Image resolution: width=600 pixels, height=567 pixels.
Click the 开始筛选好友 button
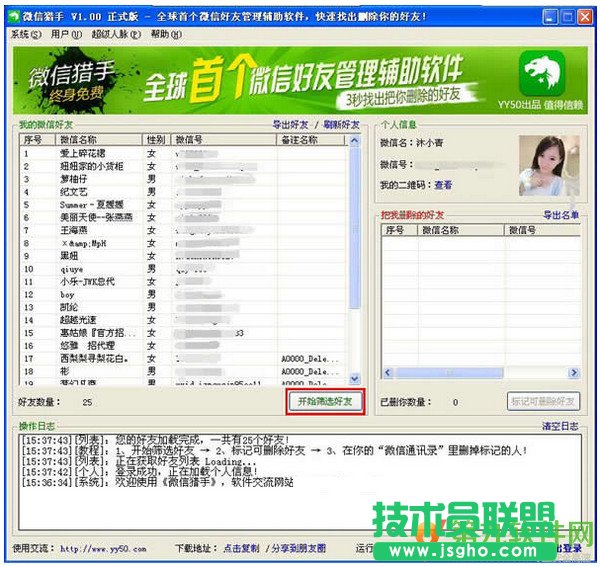(325, 401)
